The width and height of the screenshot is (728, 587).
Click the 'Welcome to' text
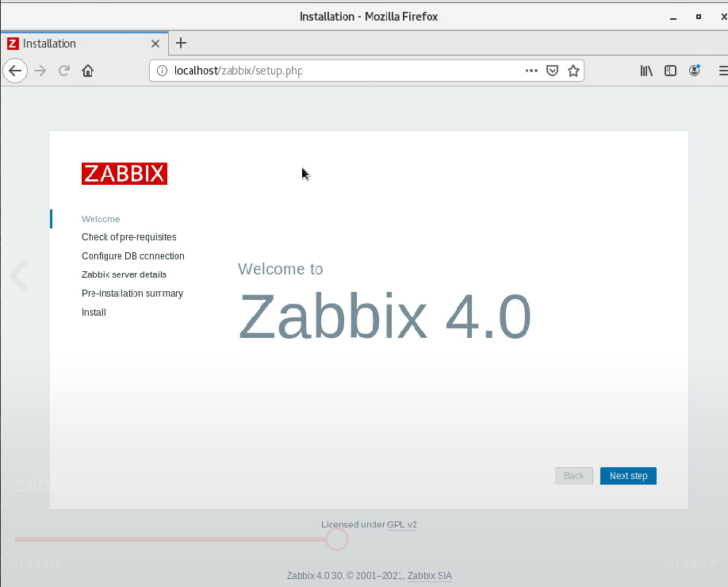280,269
